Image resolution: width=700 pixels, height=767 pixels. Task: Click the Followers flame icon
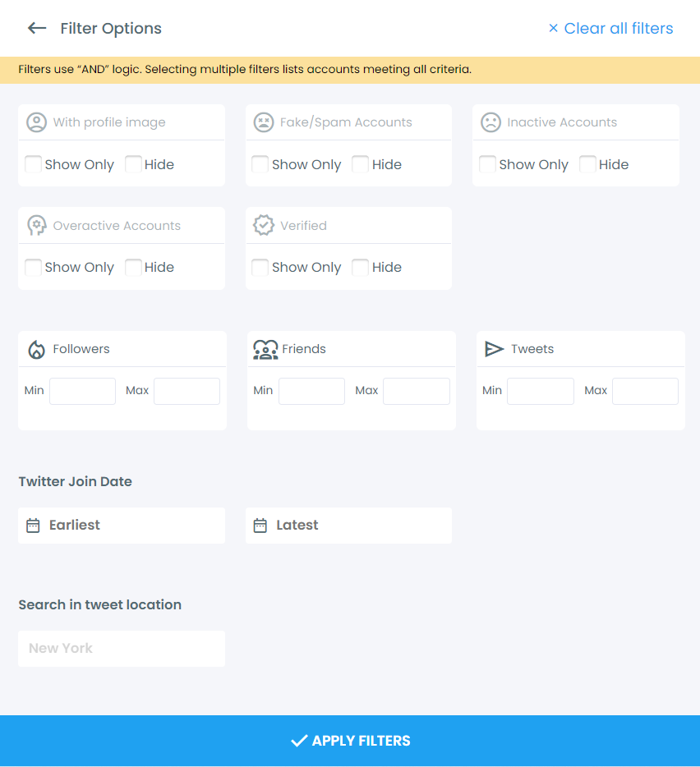point(36,348)
